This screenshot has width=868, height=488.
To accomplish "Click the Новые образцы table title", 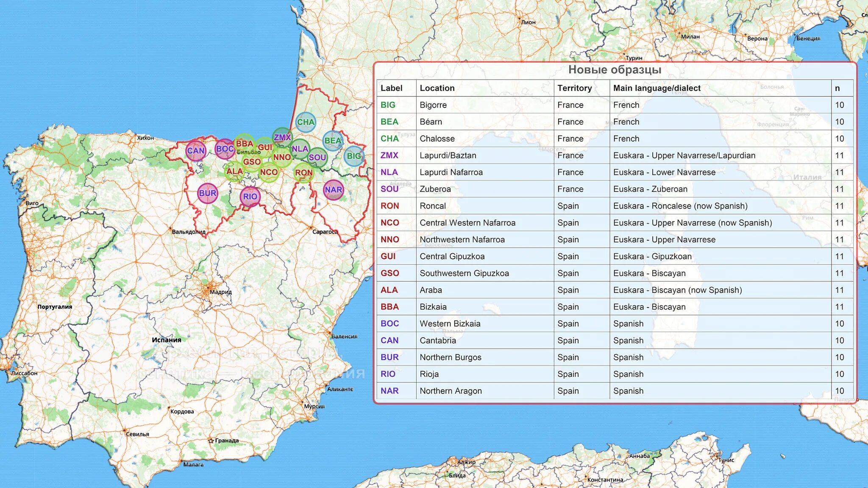I will [615, 70].
